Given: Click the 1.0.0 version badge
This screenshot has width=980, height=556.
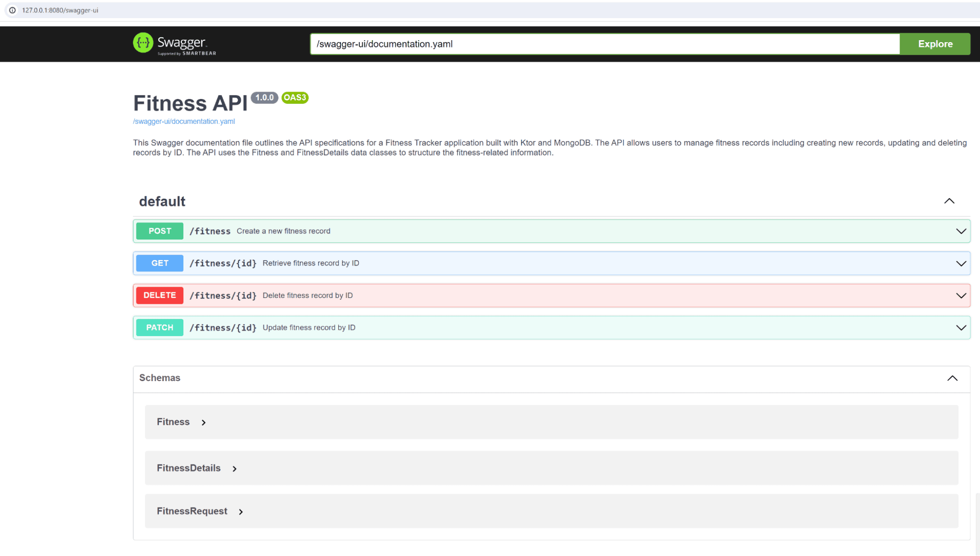Looking at the screenshot, I should pyautogui.click(x=264, y=97).
